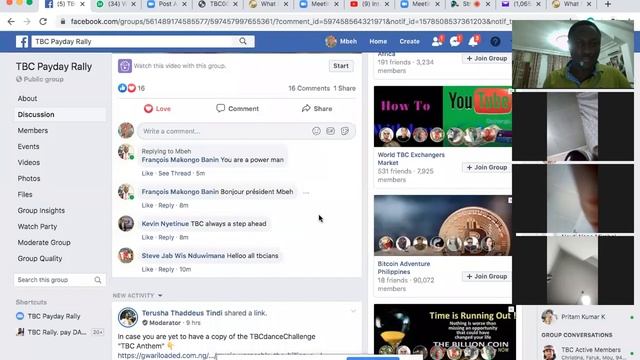Open friend requests icon
Screen dimensions: 640x360
pyautogui.click(x=437, y=41)
